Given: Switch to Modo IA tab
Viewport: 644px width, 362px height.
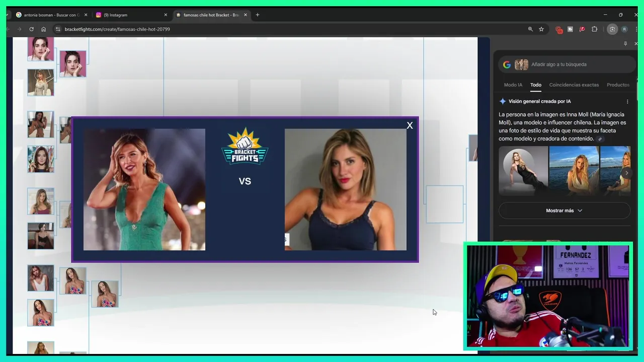Looking at the screenshot, I should tap(513, 85).
